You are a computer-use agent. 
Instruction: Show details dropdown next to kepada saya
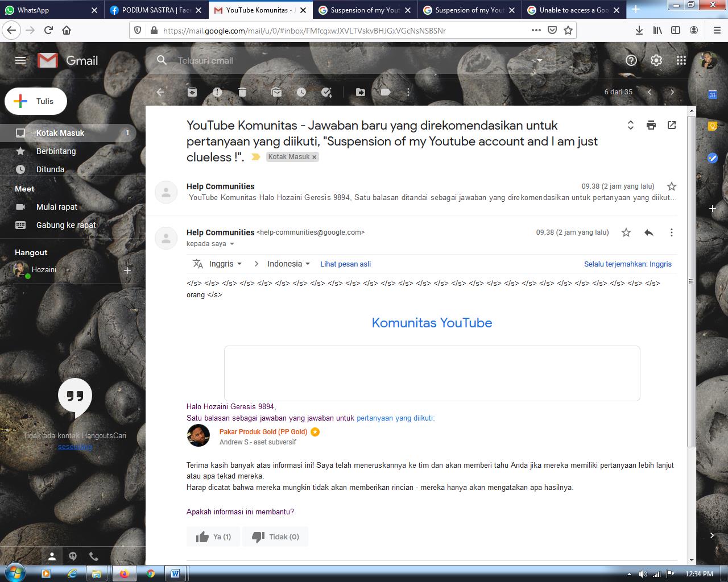231,244
